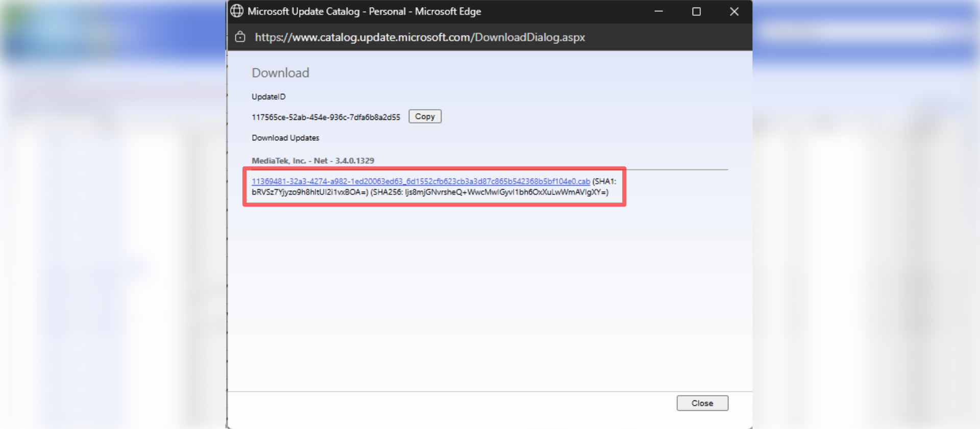Minimize the Microsoft Update Catalog window
The width and height of the screenshot is (980, 429).
point(658,11)
